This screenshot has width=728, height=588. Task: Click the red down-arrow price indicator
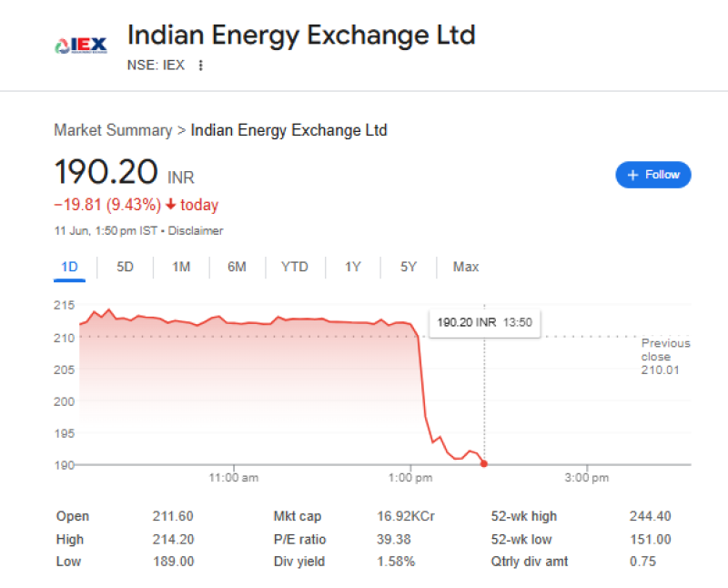click(x=171, y=204)
